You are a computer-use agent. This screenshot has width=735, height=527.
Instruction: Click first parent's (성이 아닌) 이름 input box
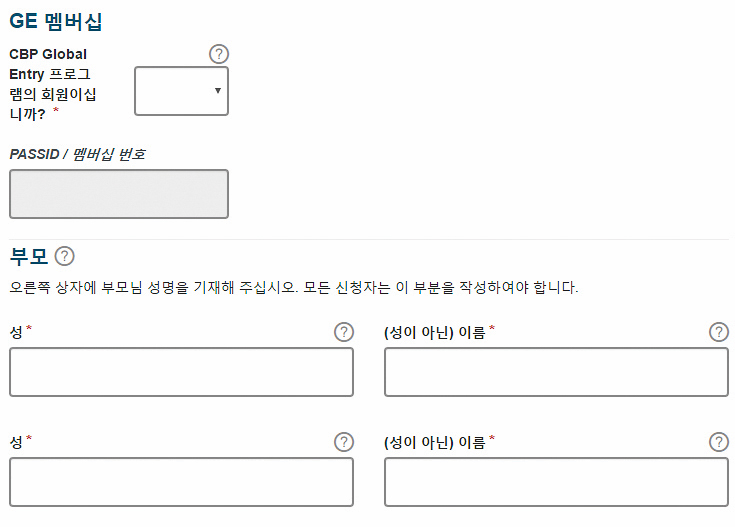point(556,372)
